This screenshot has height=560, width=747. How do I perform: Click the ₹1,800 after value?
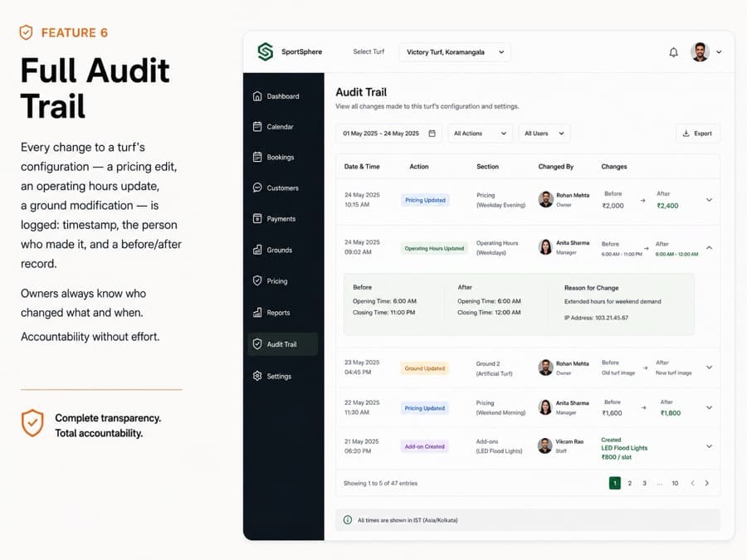tap(671, 413)
